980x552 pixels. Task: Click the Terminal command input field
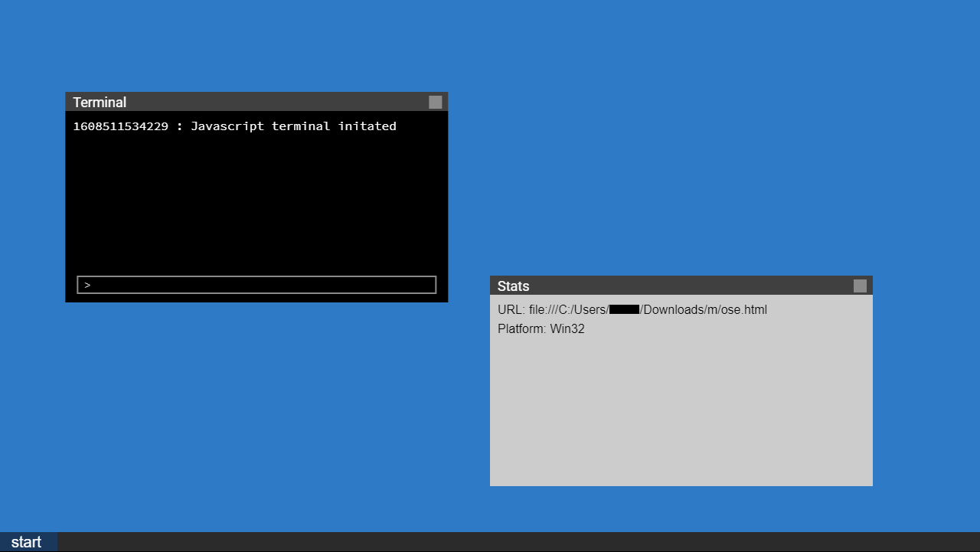tap(256, 285)
